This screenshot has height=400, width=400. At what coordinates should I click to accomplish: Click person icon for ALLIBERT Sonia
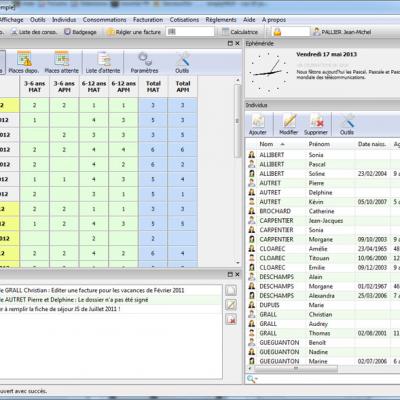252,155
